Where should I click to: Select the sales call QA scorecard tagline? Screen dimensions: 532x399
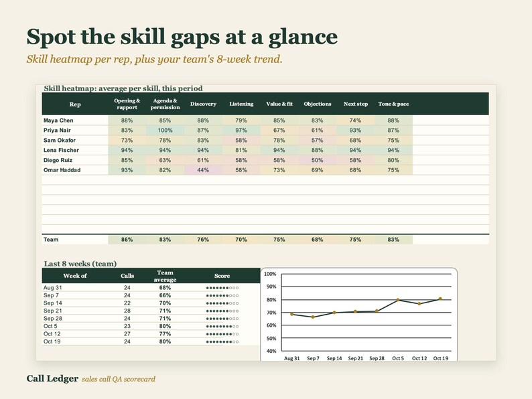pyautogui.click(x=119, y=379)
